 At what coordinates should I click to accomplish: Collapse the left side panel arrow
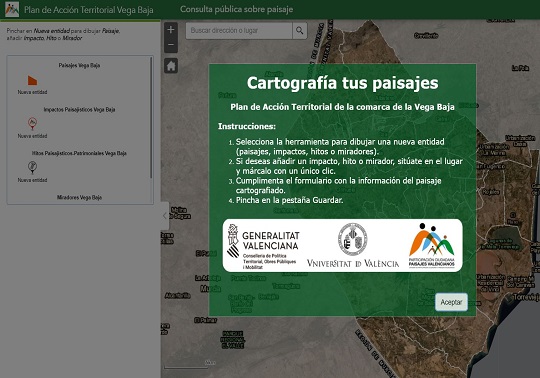point(165,216)
